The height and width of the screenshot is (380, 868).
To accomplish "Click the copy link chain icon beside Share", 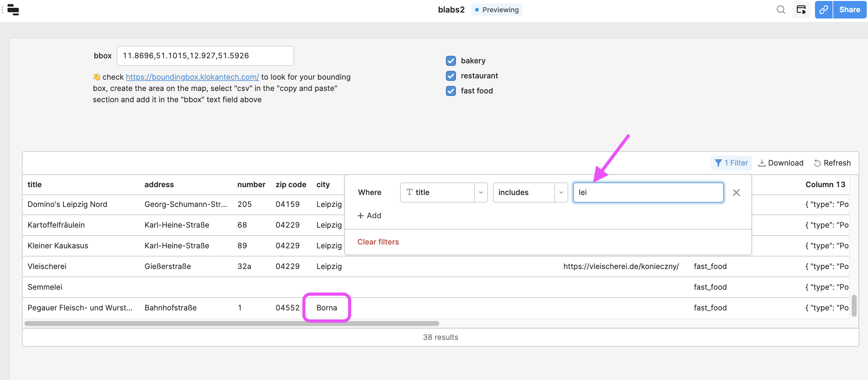I will click(x=823, y=10).
